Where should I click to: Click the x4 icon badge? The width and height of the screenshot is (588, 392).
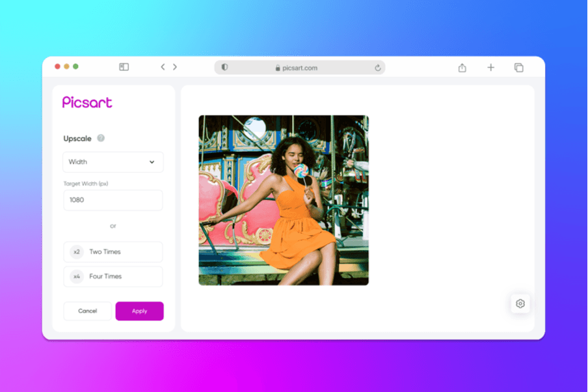[x=76, y=276]
